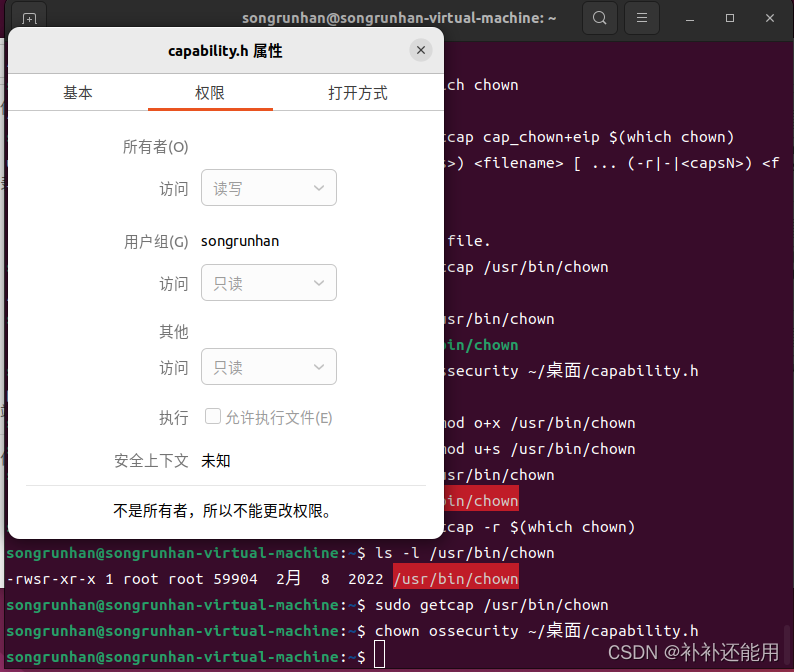
Task: Open 其他 access dropdown showing 只读
Action: (x=269, y=367)
